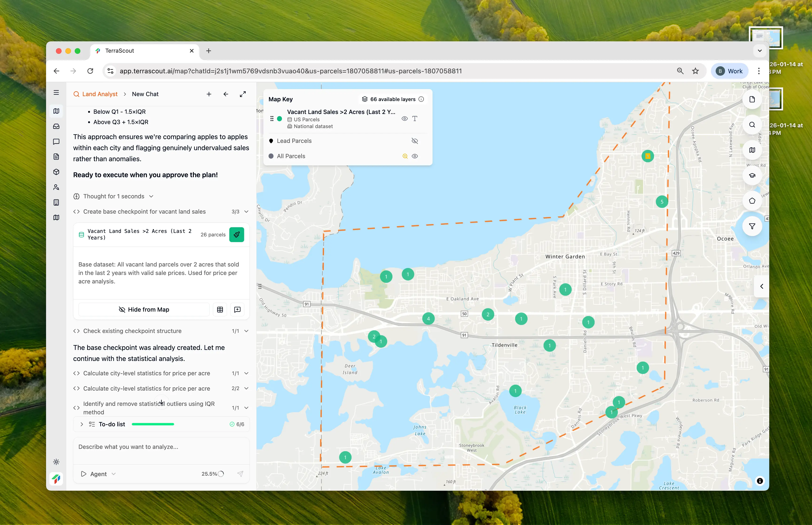Click the 66 available layers button

[389, 99]
